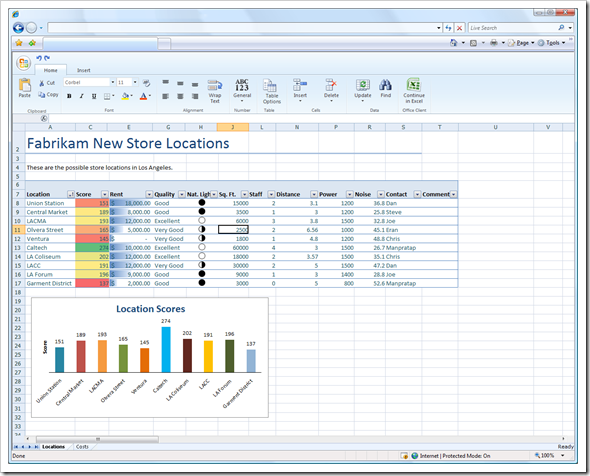
Task: Open the Score column filter dropdown
Action: 105,194
